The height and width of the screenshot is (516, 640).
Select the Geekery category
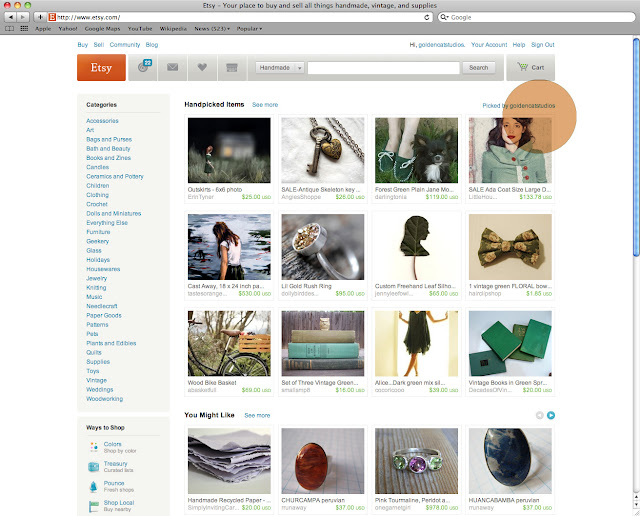[x=98, y=241]
